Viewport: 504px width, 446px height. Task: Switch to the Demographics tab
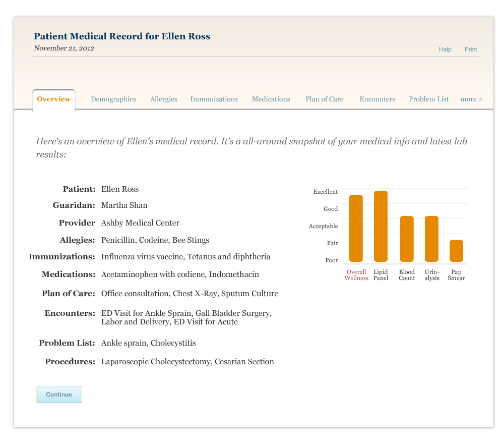pyautogui.click(x=113, y=99)
